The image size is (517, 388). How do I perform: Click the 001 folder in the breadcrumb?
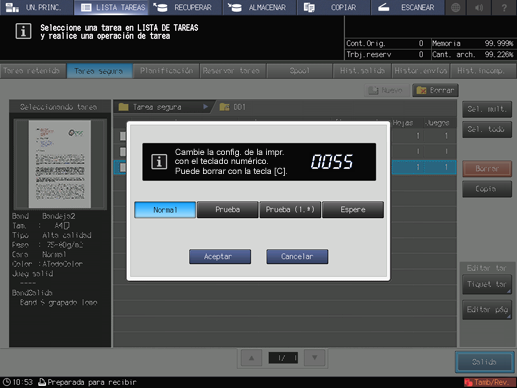(233, 107)
